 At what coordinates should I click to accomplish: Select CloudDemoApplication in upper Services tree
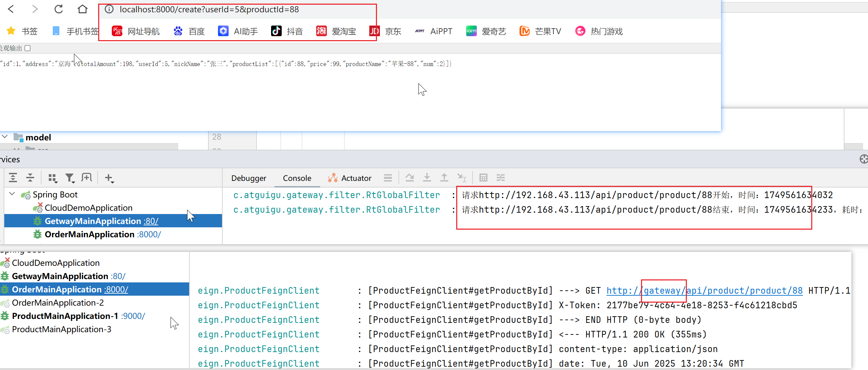click(x=88, y=208)
